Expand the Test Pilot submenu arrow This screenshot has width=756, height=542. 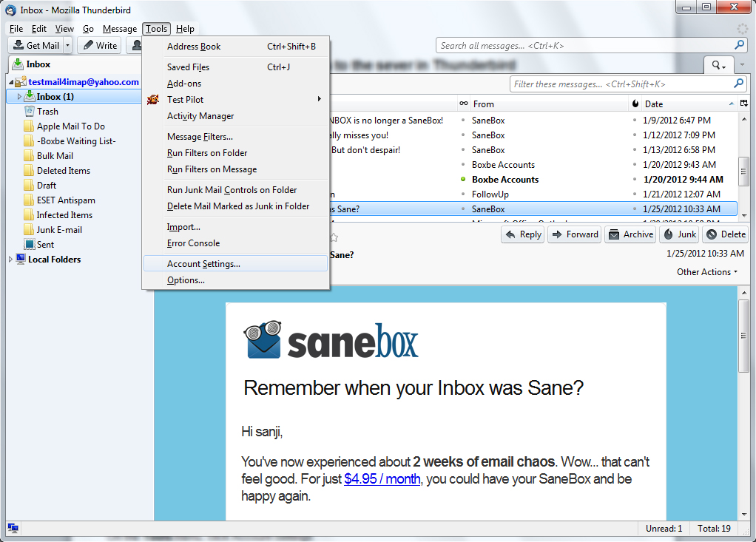[319, 99]
